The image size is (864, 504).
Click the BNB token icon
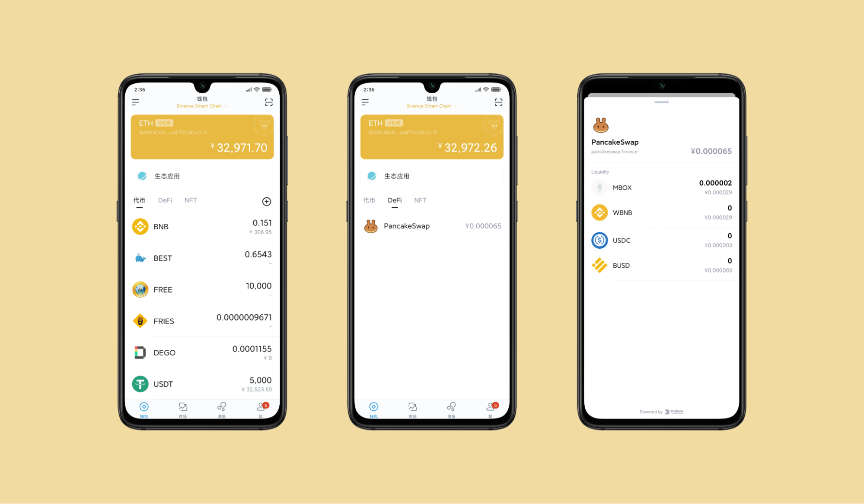(140, 225)
